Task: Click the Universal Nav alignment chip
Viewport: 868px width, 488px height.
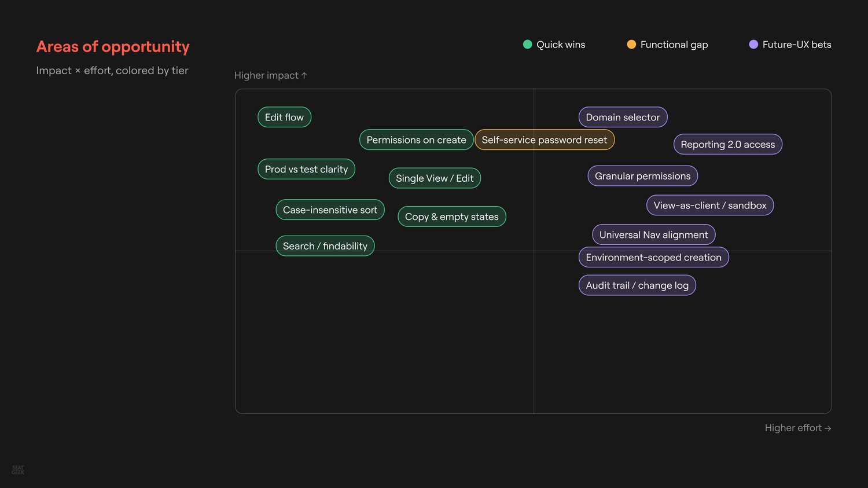Action: tap(654, 235)
